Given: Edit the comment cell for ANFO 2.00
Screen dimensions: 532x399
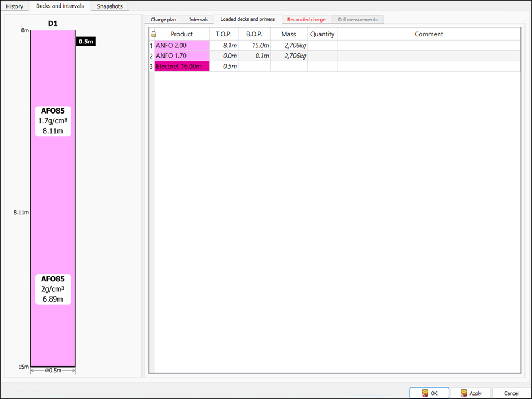Looking at the screenshot, I should click(x=428, y=45).
